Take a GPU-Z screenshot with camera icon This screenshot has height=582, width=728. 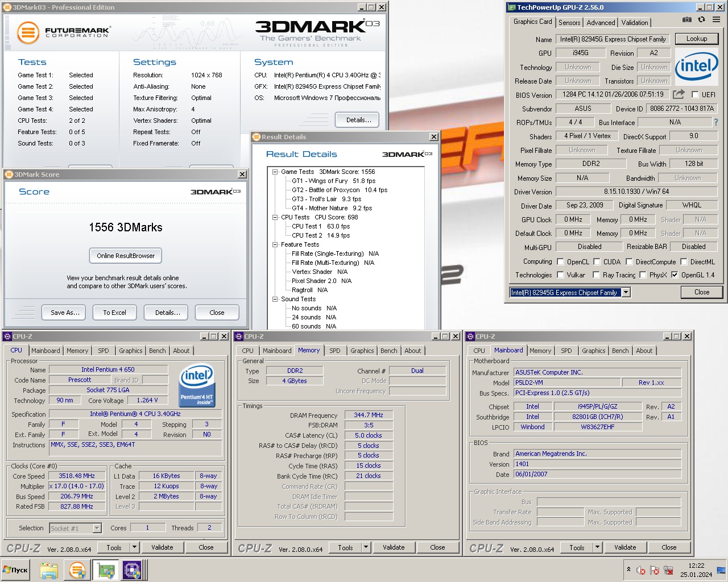tap(687, 19)
